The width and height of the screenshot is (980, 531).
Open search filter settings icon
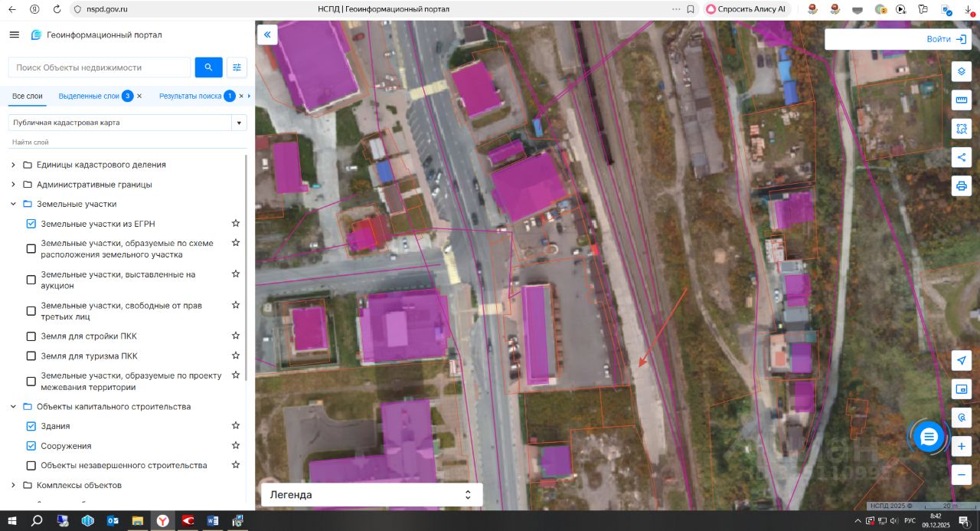(x=237, y=67)
